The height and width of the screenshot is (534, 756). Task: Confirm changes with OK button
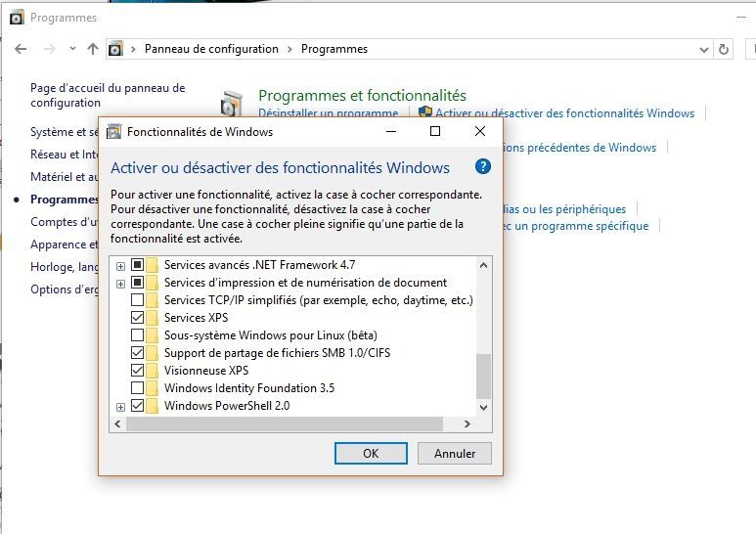coord(371,454)
